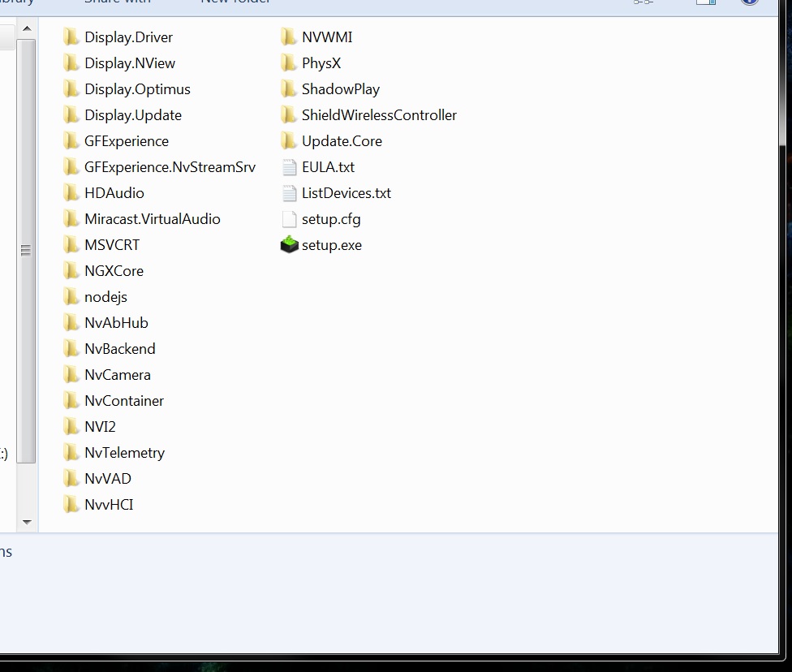Click the NvVAD folder icon

coord(71,479)
